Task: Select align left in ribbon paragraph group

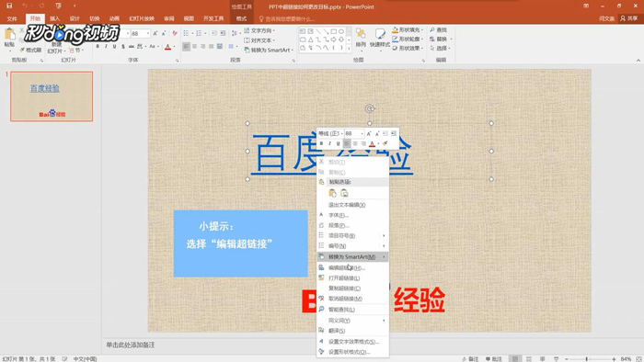Action: 186,46
